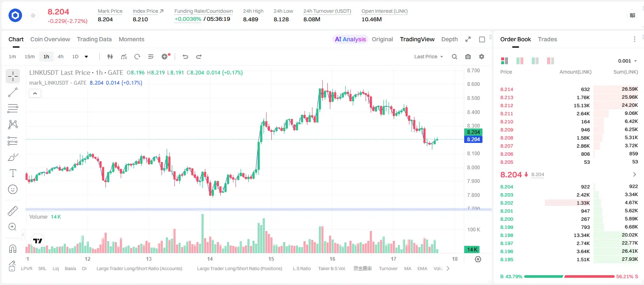Add LINK to favorites star

point(33,16)
